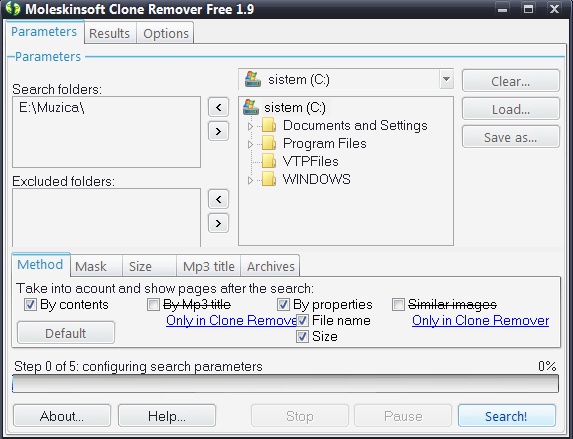The width and height of the screenshot is (573, 439).
Task: Click the 0% progress percentage text
Action: point(547,366)
